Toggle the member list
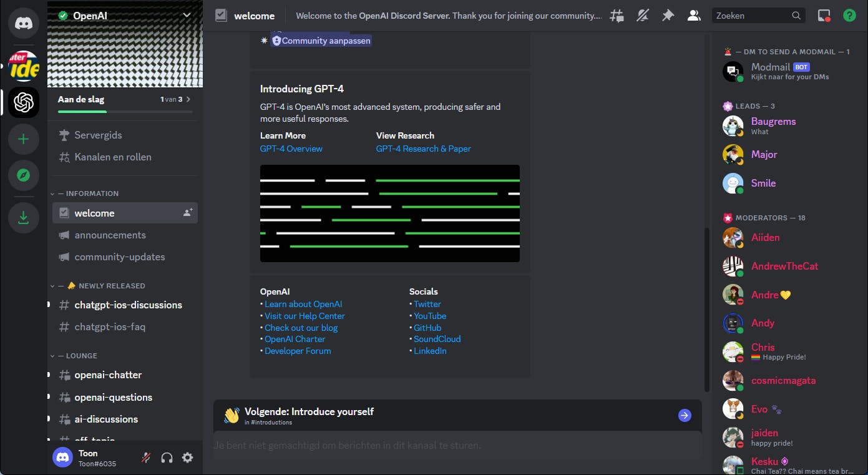The height and width of the screenshot is (475, 868). [x=694, y=16]
